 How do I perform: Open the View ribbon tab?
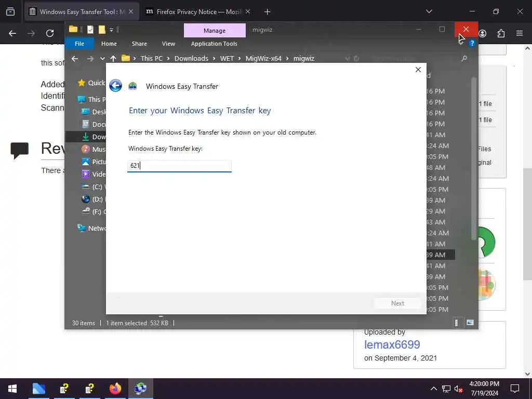pyautogui.click(x=168, y=44)
